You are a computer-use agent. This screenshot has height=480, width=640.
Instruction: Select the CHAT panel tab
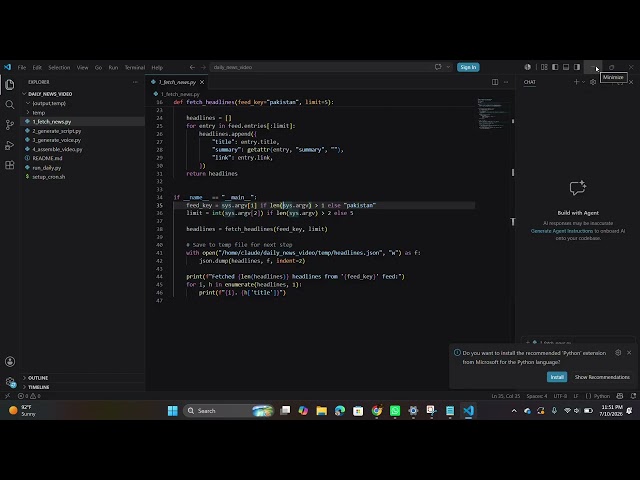pos(529,82)
